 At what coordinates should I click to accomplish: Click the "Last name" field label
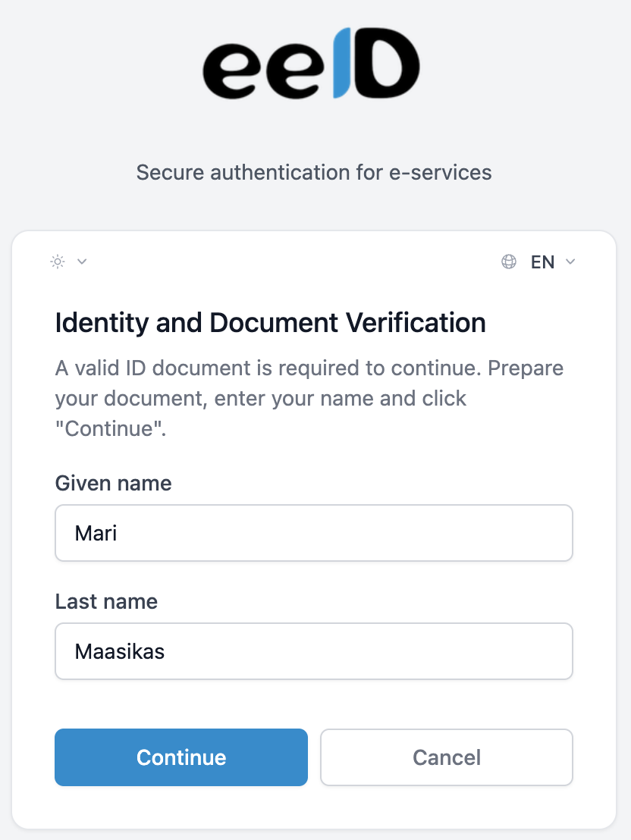click(x=106, y=601)
